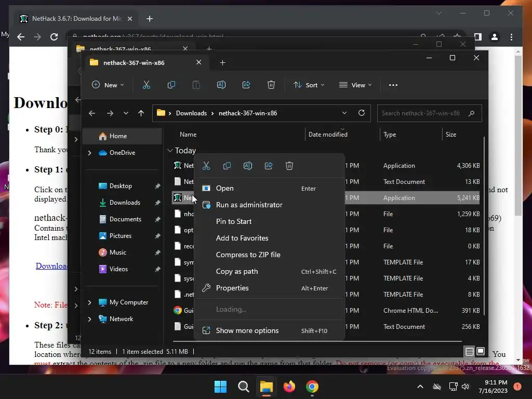Expand address bar history dropdown
This screenshot has width=532, height=399.
344,113
